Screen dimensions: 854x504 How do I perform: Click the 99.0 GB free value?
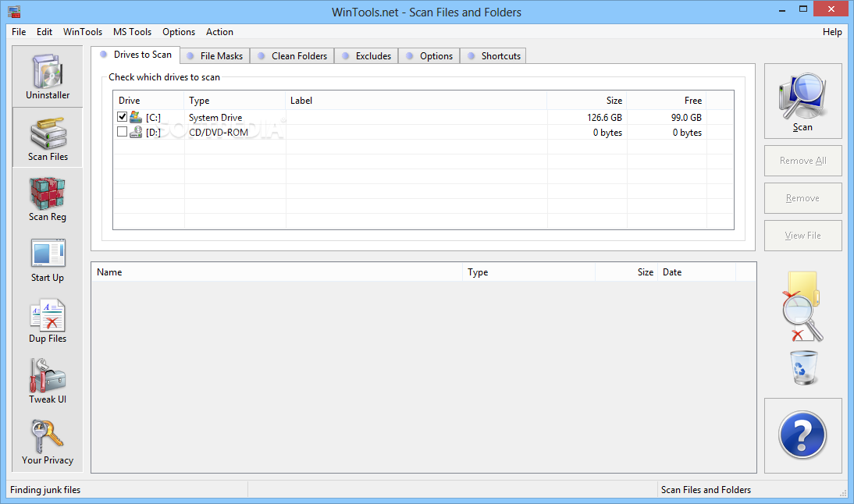(x=686, y=118)
